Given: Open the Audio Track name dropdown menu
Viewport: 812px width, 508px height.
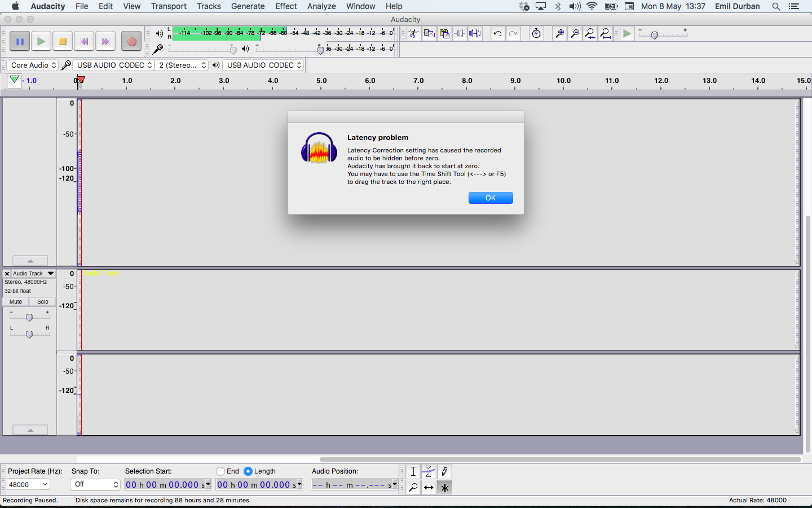Looking at the screenshot, I should click(x=33, y=273).
